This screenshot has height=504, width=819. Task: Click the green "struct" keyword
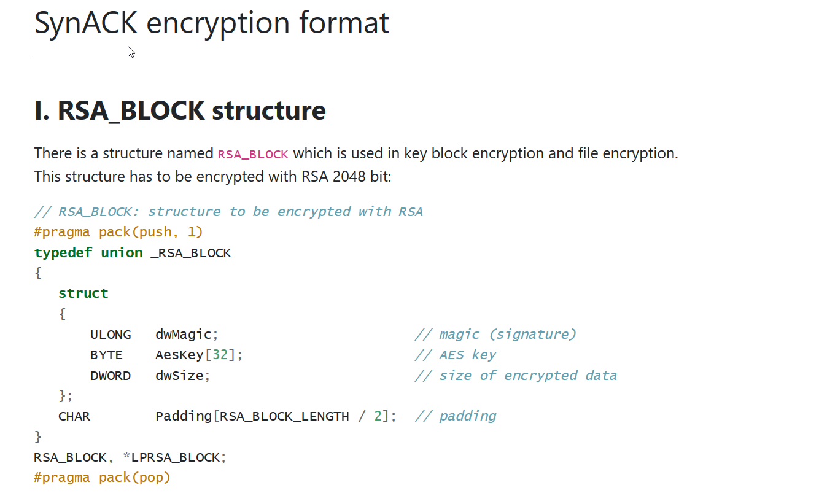[83, 293]
